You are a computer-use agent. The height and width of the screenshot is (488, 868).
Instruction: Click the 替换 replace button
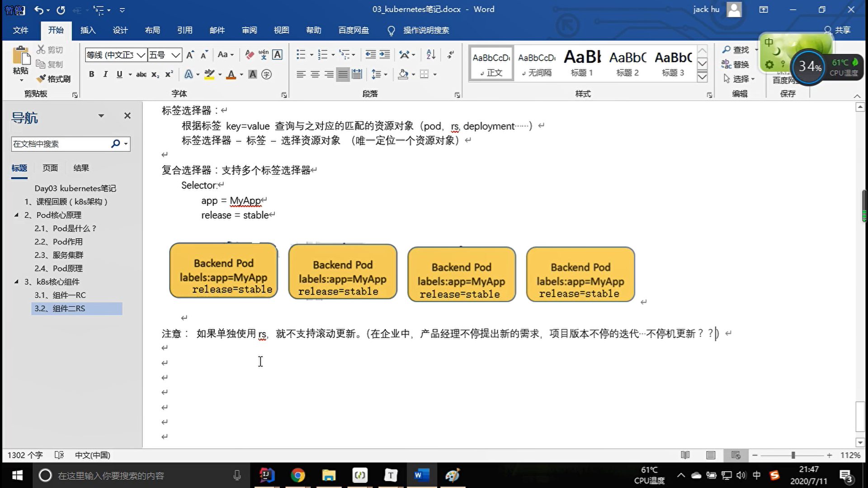click(x=736, y=64)
